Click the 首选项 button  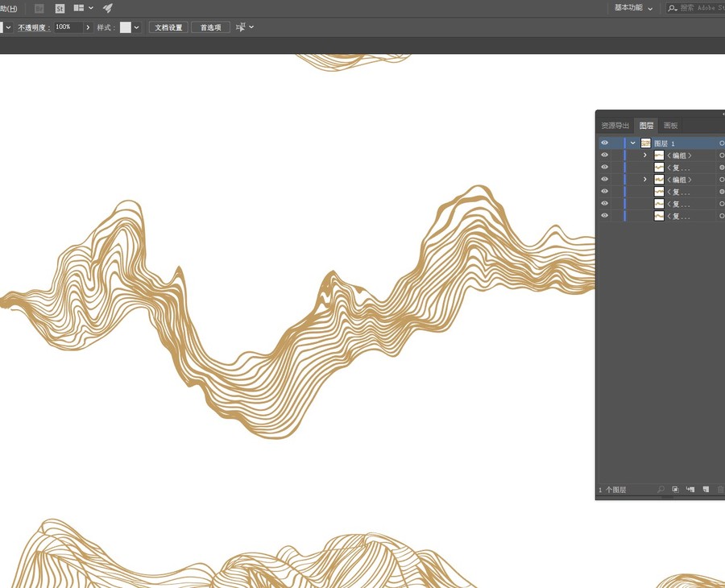(x=210, y=27)
